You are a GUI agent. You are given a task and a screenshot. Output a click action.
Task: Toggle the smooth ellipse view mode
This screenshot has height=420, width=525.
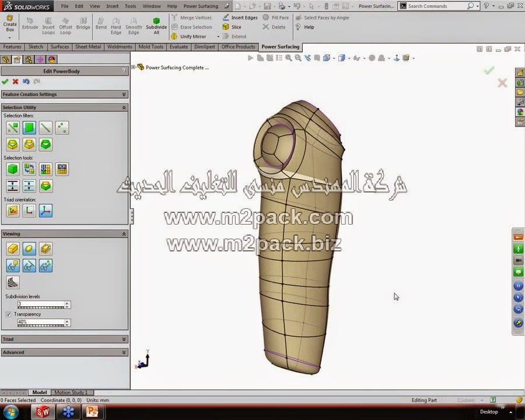(x=29, y=249)
